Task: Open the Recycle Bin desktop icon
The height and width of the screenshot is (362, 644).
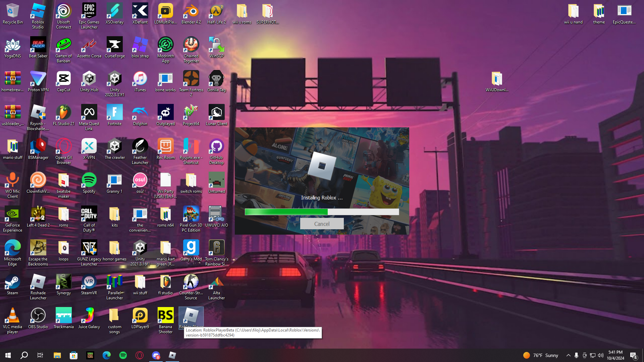Action: tap(12, 14)
